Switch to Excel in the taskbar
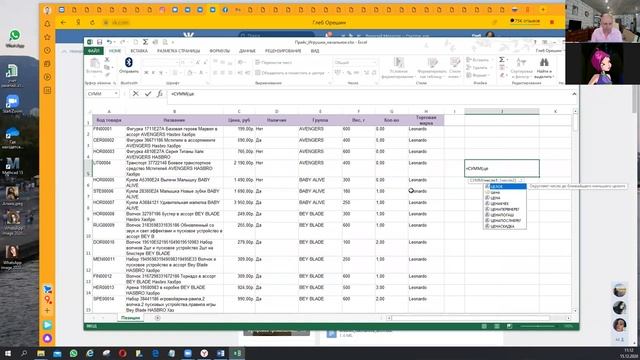640x360 pixels. [x=237, y=353]
